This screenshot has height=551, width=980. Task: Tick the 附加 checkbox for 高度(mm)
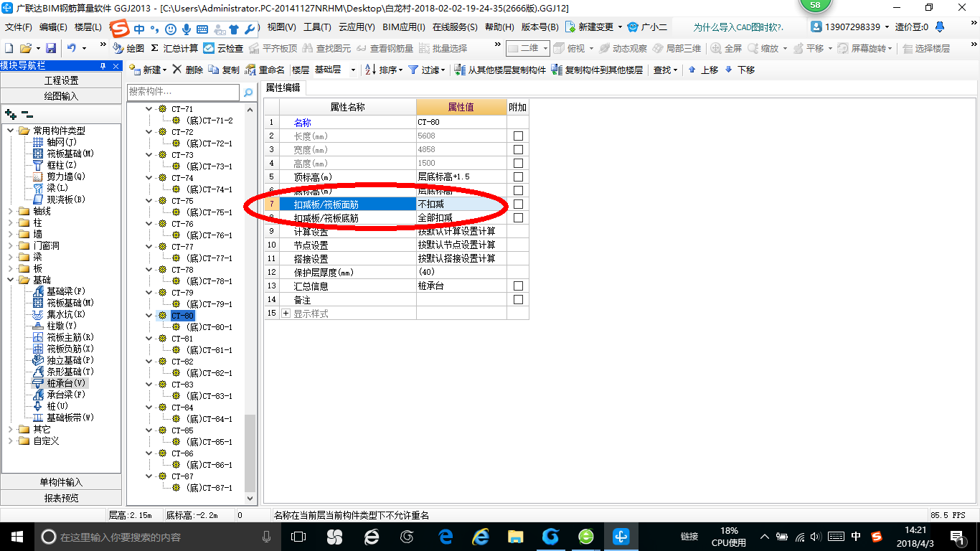pos(518,163)
